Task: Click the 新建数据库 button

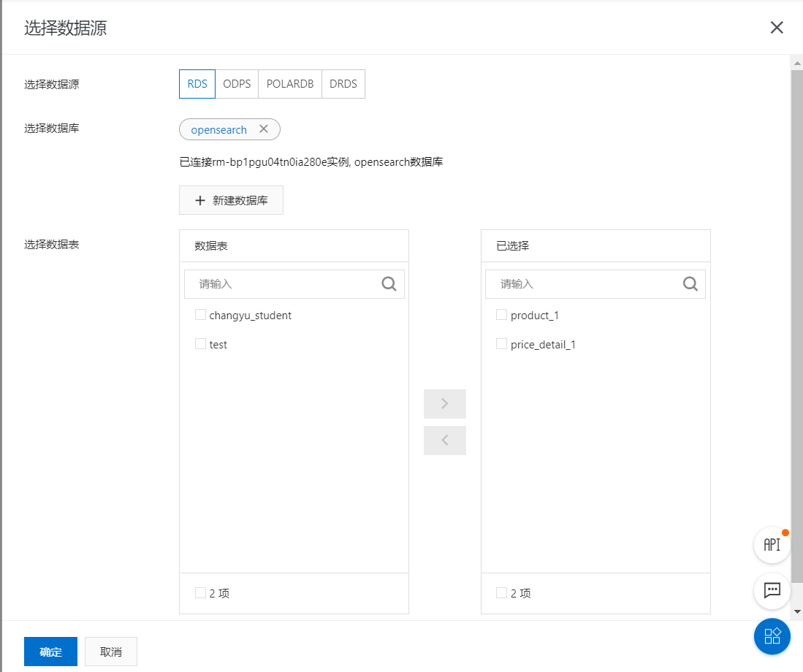Action: tap(231, 200)
